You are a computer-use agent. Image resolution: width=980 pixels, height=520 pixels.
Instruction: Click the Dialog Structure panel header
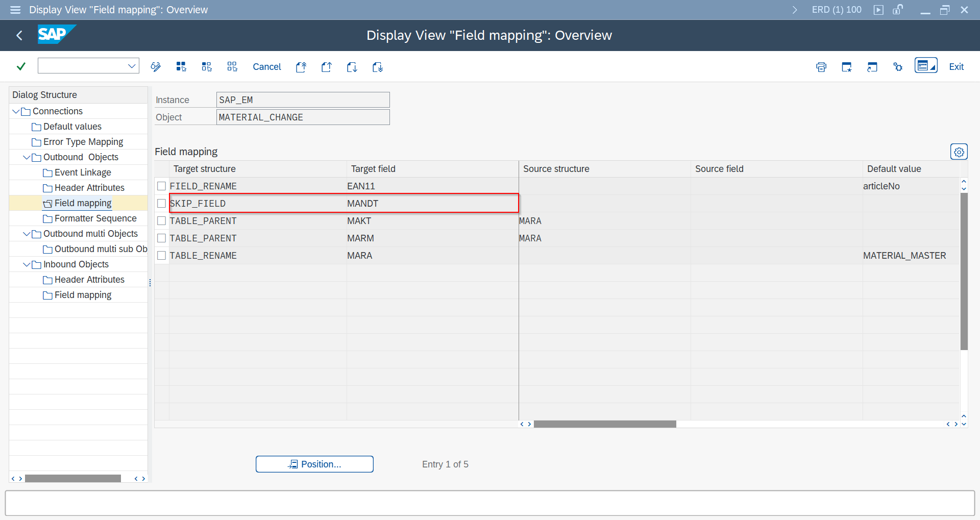coord(78,95)
